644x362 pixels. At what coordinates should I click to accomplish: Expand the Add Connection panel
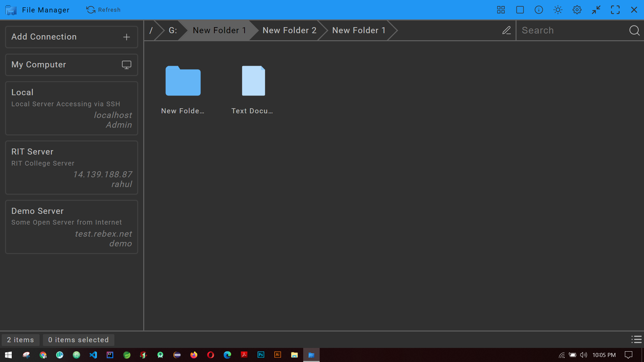(127, 37)
